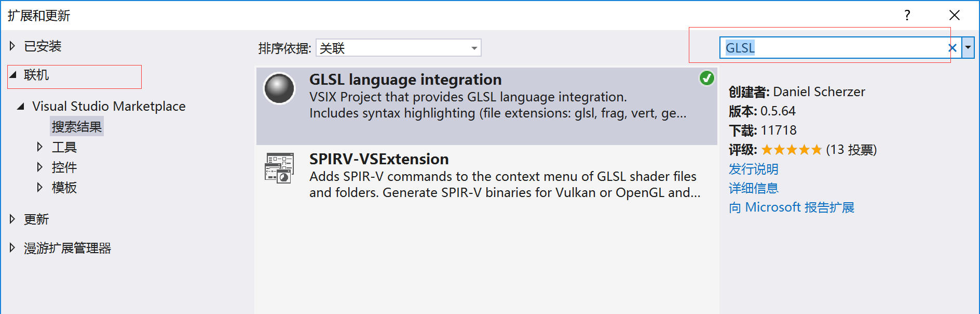Image resolution: width=980 pixels, height=314 pixels.
Task: Select the 搜索结果 tree item
Action: pyautogui.click(x=77, y=127)
